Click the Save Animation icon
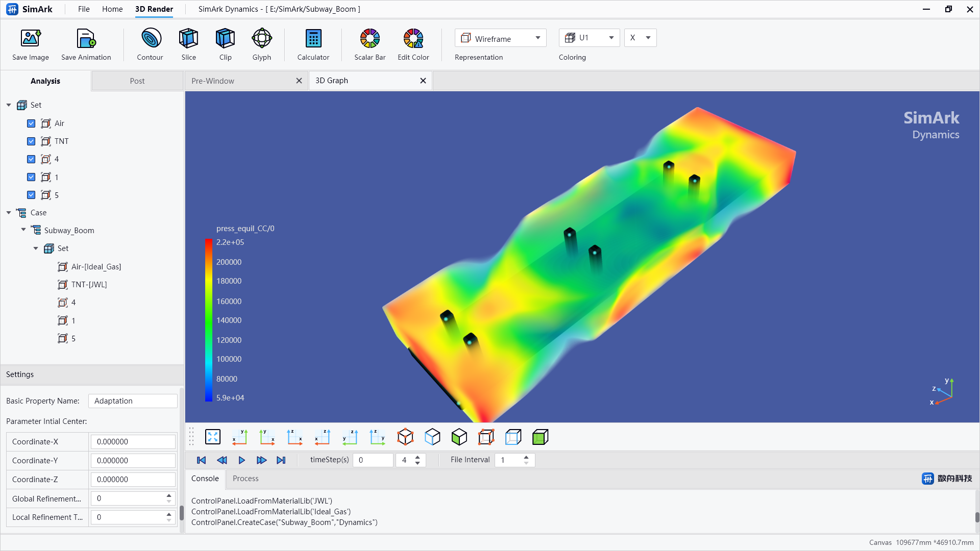The width and height of the screenshot is (980, 551). tap(86, 39)
